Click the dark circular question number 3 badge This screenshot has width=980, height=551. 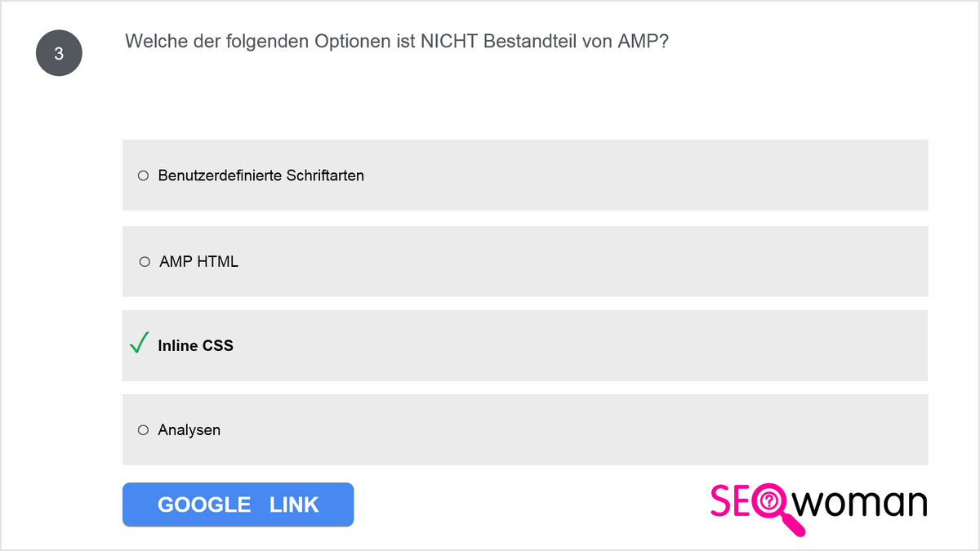pos(59,54)
